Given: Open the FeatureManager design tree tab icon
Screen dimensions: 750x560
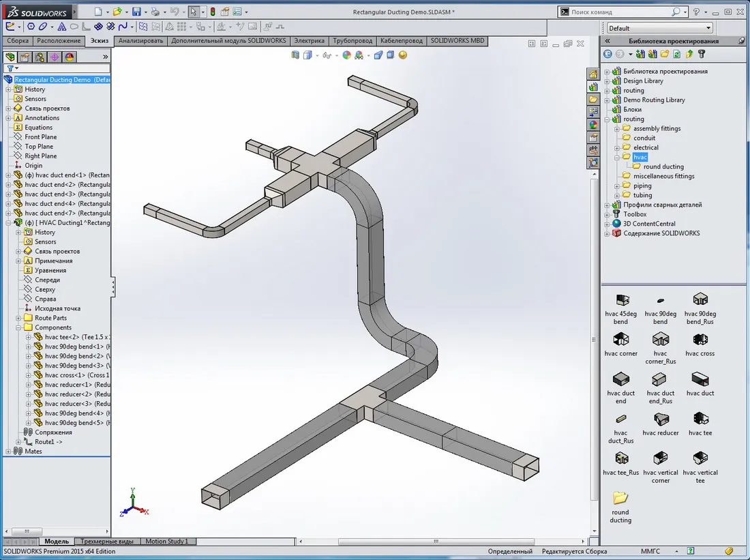Looking at the screenshot, I should (10, 57).
